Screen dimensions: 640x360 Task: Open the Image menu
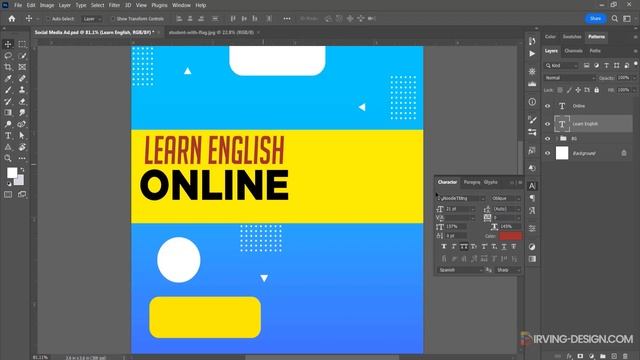47,5
